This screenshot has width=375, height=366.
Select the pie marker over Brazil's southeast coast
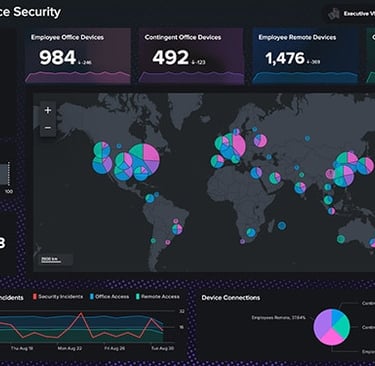[177, 229]
